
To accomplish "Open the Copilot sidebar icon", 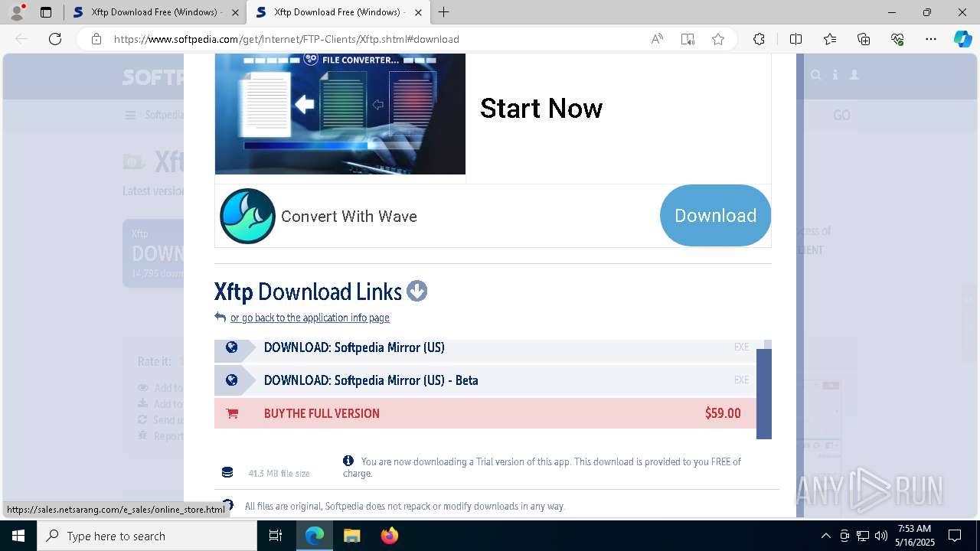I will (x=962, y=39).
